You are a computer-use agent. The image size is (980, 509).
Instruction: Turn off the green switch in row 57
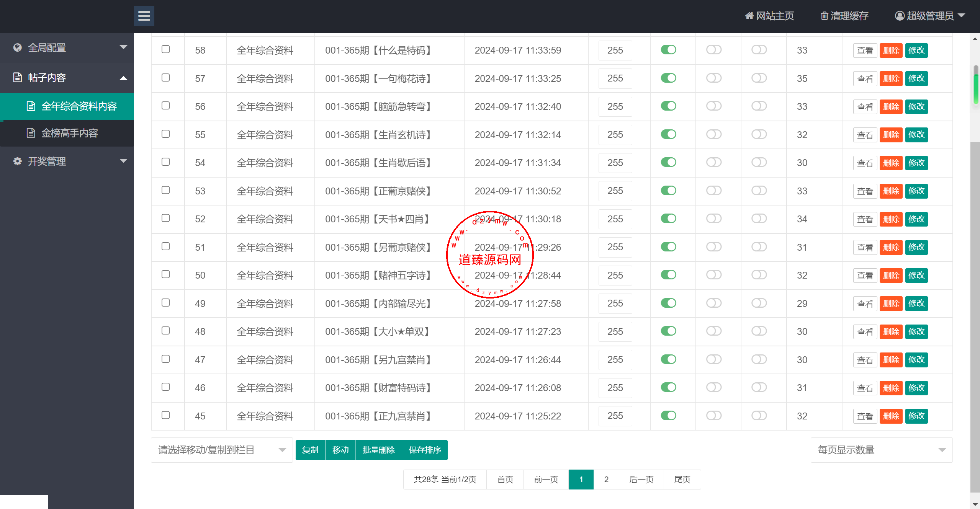(x=668, y=78)
